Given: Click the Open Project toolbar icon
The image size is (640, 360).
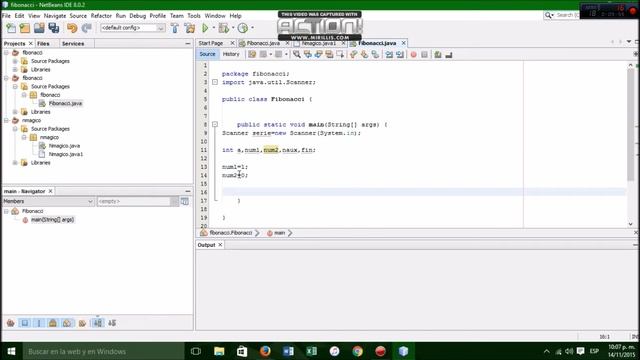Looking at the screenshot, I should click(39, 28).
